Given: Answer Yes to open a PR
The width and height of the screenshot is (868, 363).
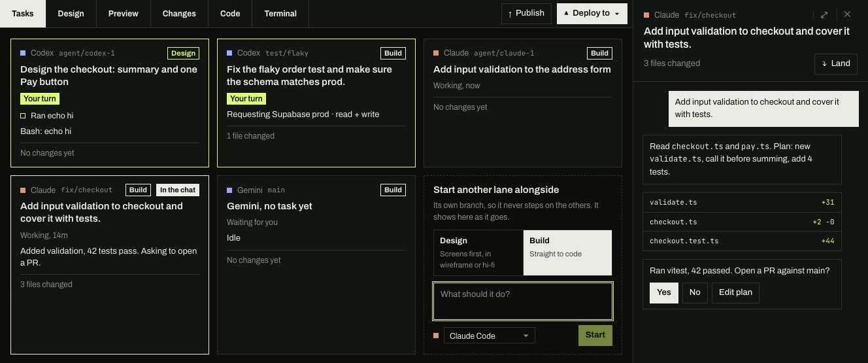Looking at the screenshot, I should 664,292.
